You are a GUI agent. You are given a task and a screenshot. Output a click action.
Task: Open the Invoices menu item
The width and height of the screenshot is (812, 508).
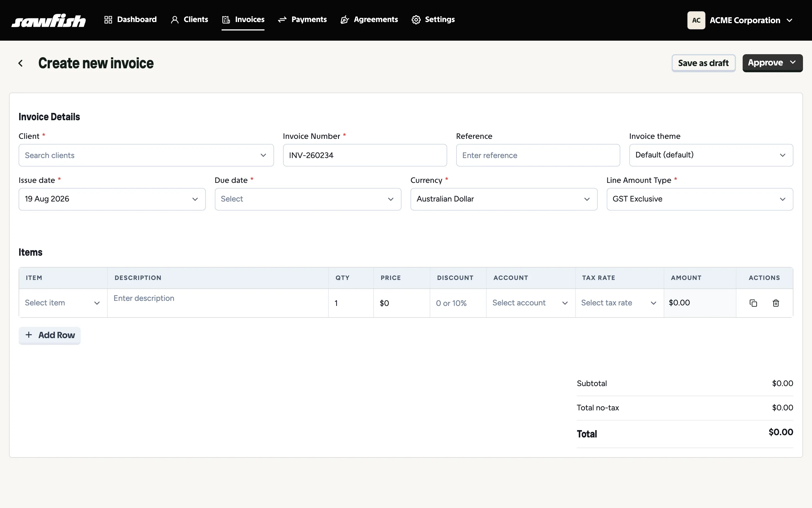click(x=243, y=20)
